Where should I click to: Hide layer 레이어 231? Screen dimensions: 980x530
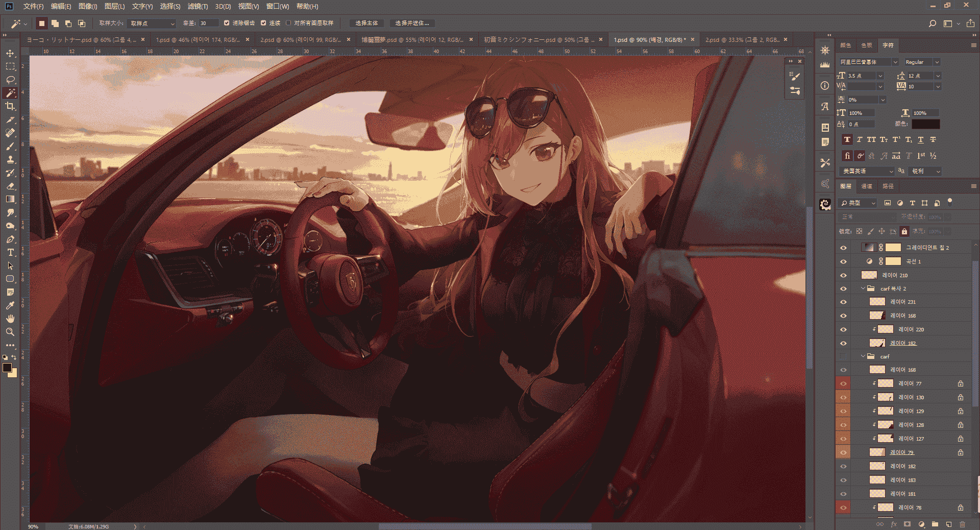click(x=843, y=302)
